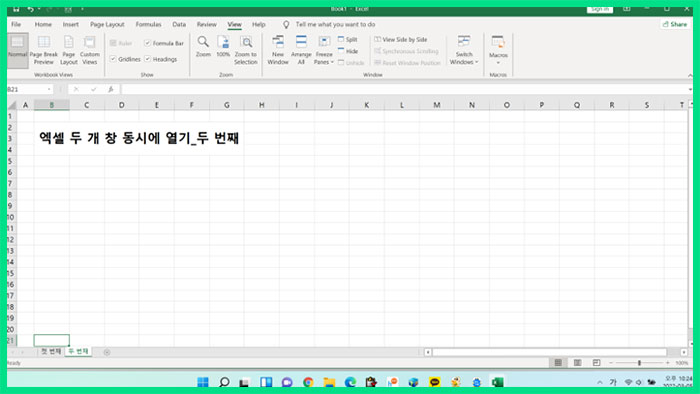Select sheet tab 두 번째
700x394 pixels.
tap(78, 352)
